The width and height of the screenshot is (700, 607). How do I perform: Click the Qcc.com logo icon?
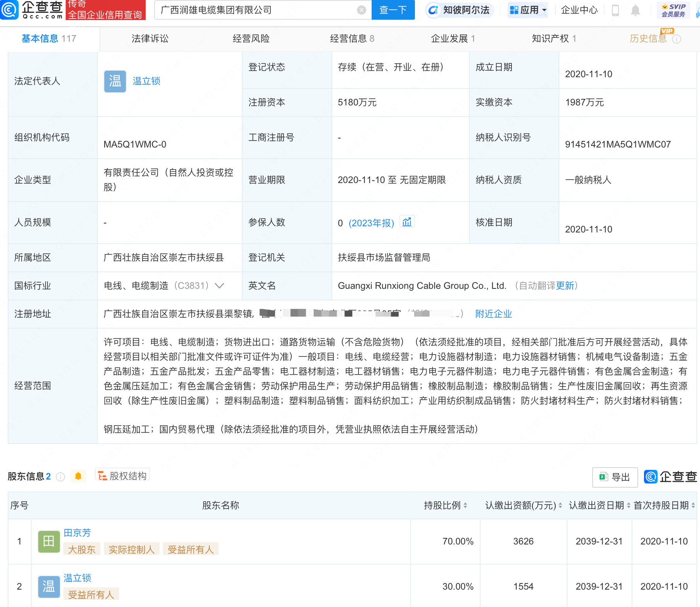click(10, 10)
